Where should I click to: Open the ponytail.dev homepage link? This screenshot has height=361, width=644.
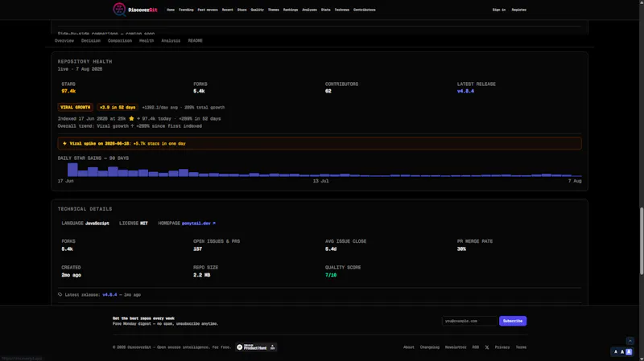(199, 224)
